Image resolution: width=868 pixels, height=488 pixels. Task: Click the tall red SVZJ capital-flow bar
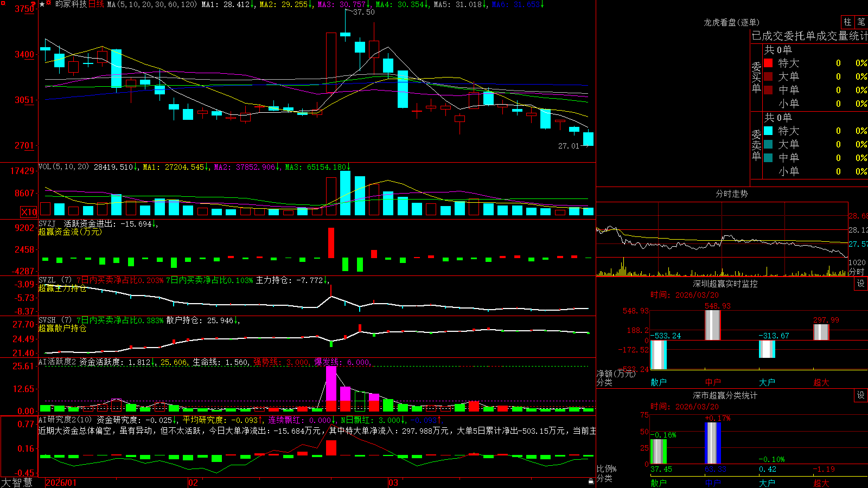click(x=331, y=242)
